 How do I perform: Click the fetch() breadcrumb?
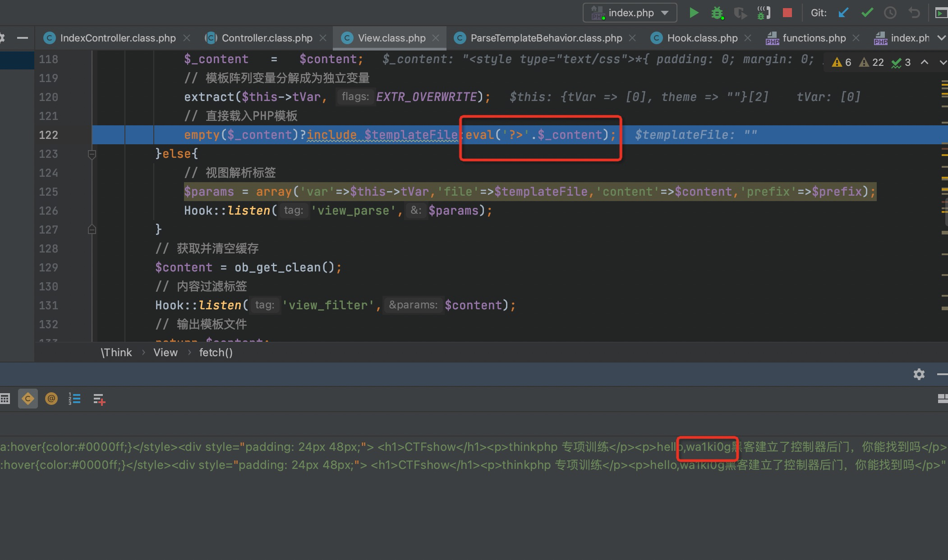(x=216, y=353)
